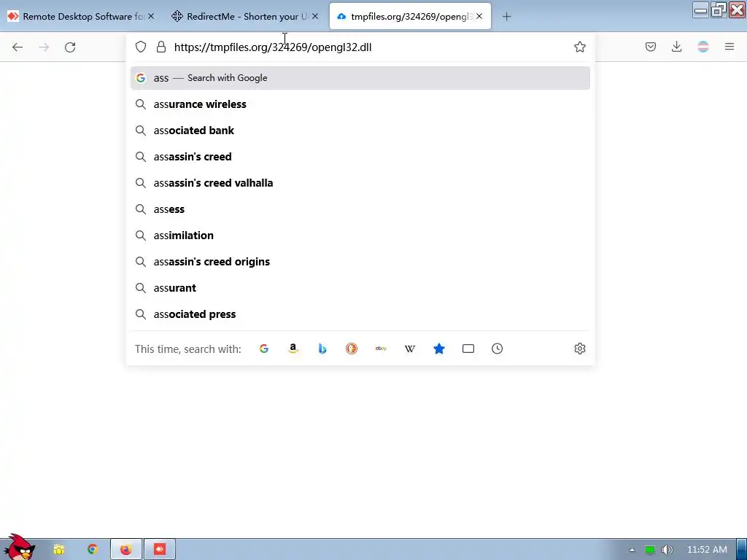Open search settings gear
Screen dimensions: 747x560
[x=580, y=349]
